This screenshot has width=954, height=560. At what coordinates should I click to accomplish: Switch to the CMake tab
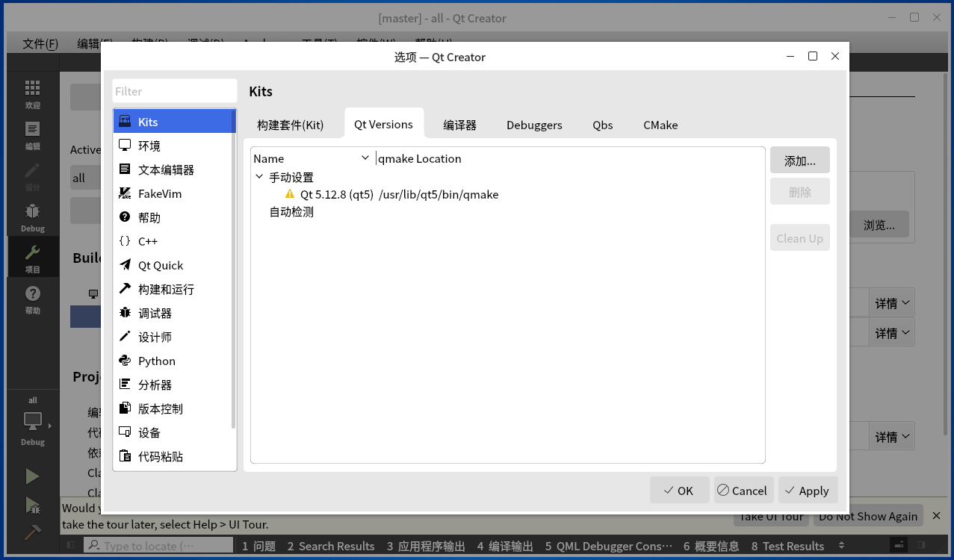[660, 125]
